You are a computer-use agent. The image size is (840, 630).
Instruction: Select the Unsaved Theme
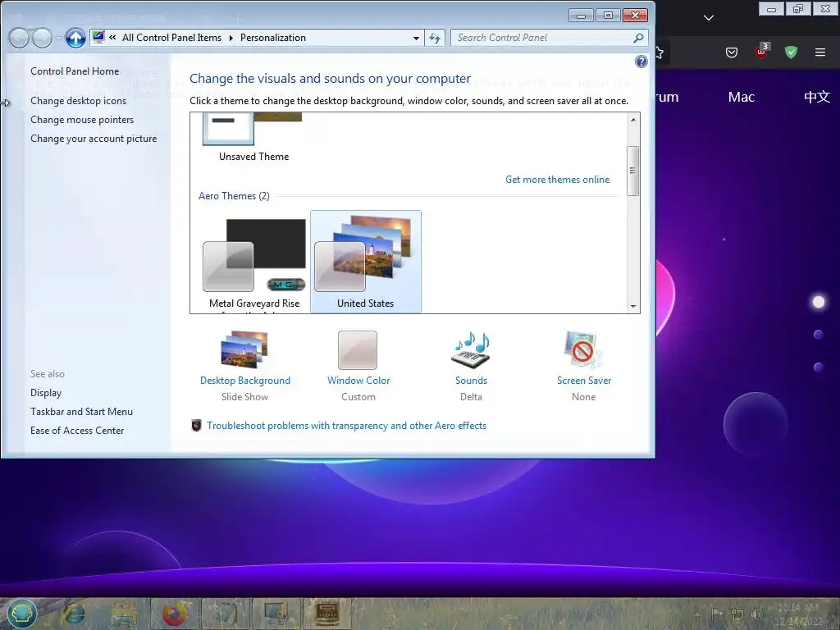click(253, 138)
